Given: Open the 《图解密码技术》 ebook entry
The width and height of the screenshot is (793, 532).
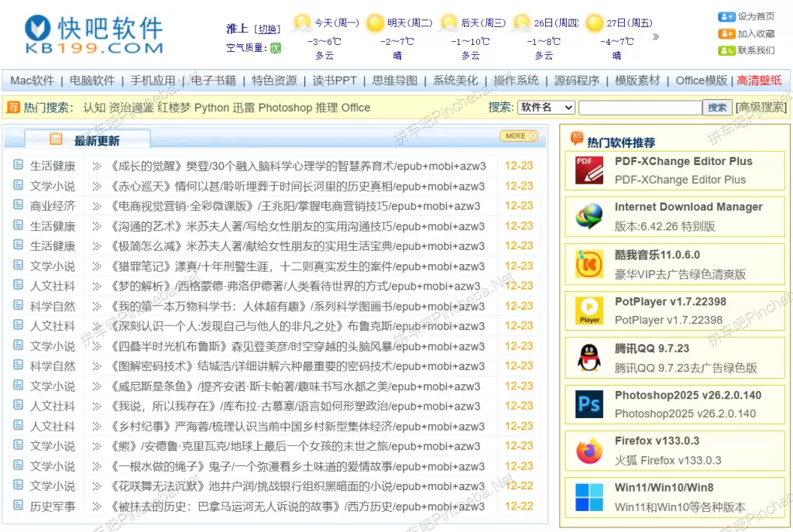Looking at the screenshot, I should [297, 366].
